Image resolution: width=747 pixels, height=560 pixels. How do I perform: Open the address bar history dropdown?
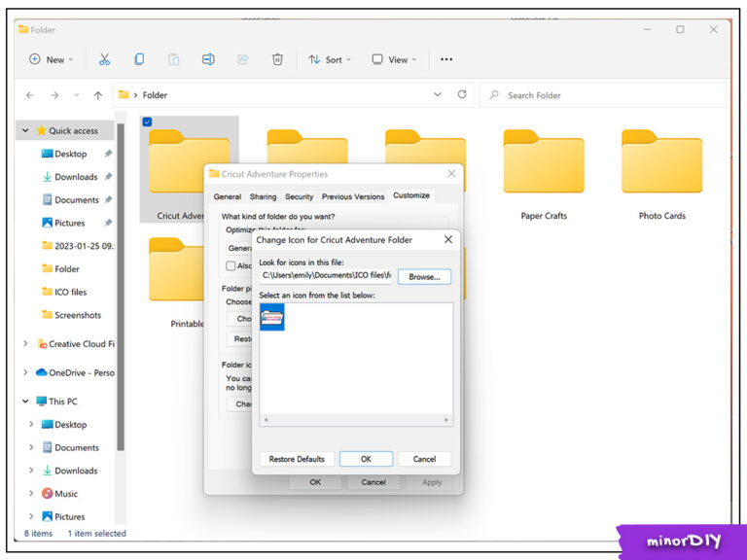(x=438, y=94)
